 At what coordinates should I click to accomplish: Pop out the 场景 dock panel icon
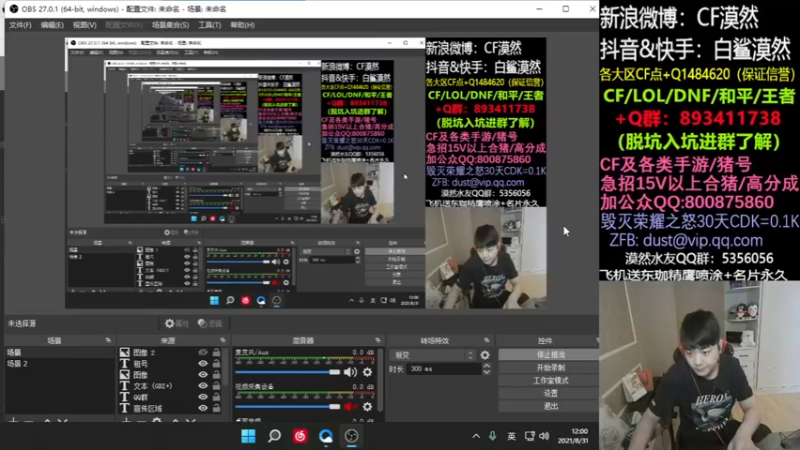coord(108,340)
